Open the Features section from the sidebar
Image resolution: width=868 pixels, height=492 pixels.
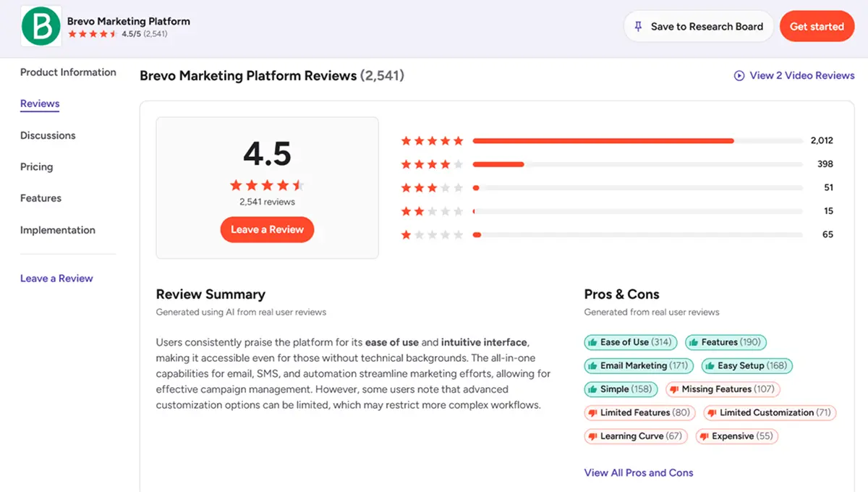41,198
